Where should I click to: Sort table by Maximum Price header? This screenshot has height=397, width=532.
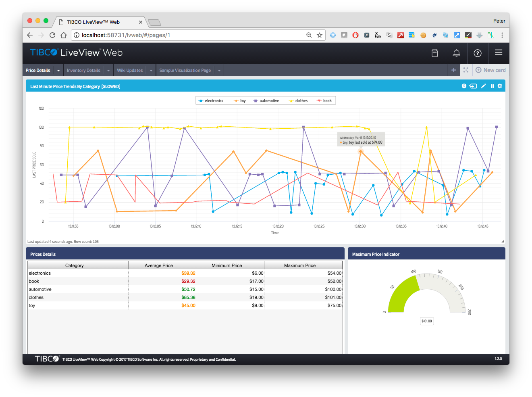click(303, 265)
